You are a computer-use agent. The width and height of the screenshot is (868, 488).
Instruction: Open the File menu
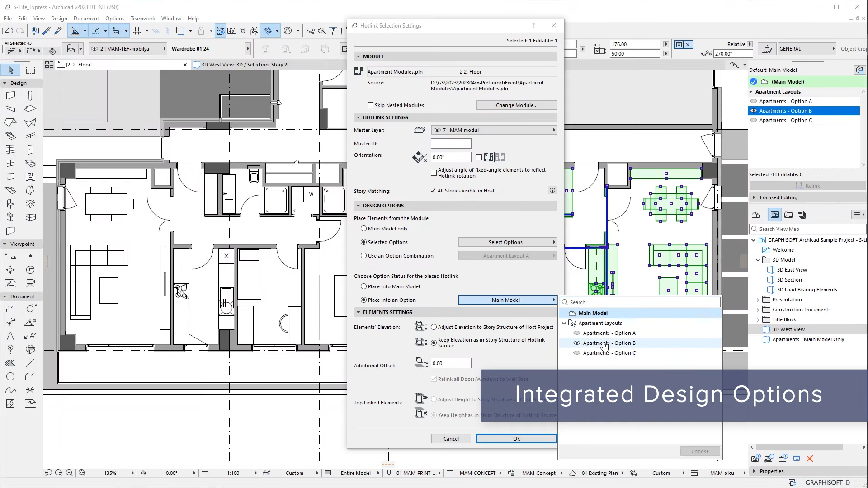8,19
